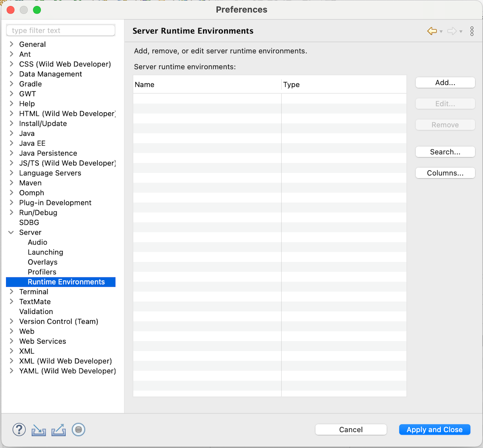483x448 pixels.
Task: Click the Search... button
Action: tap(445, 152)
